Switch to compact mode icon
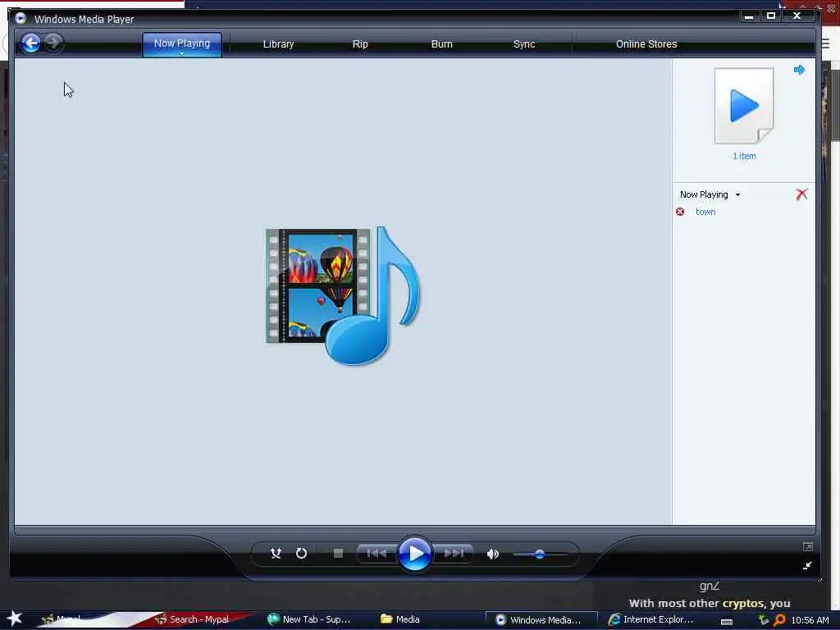Viewport: 840px width, 630px height. 807,566
